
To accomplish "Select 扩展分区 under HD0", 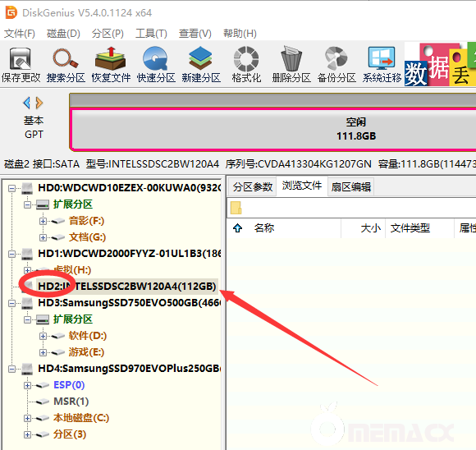I will coord(73,204).
